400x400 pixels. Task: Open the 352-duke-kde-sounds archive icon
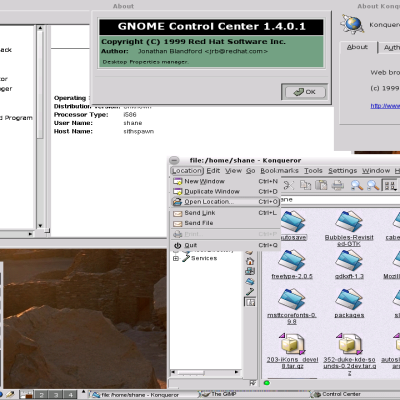349,344
